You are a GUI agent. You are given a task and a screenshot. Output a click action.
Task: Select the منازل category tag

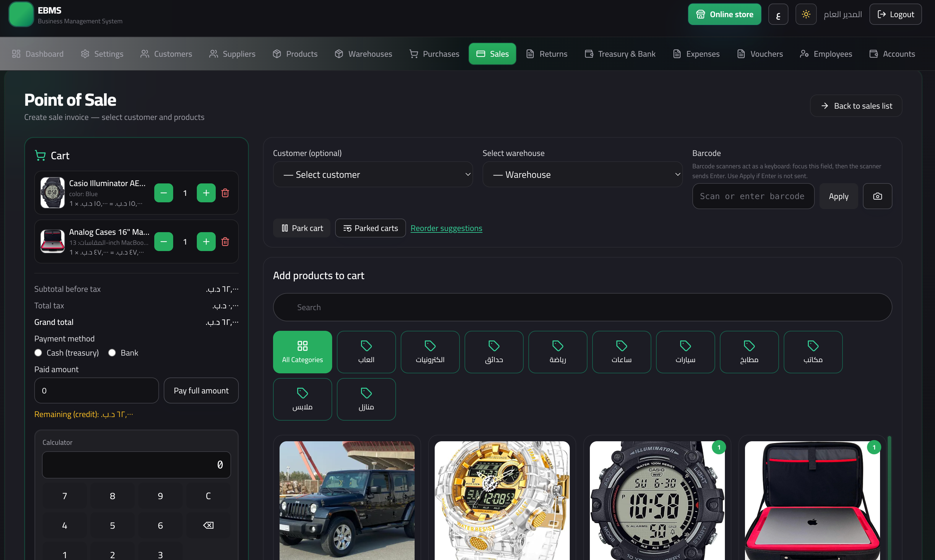(x=366, y=399)
